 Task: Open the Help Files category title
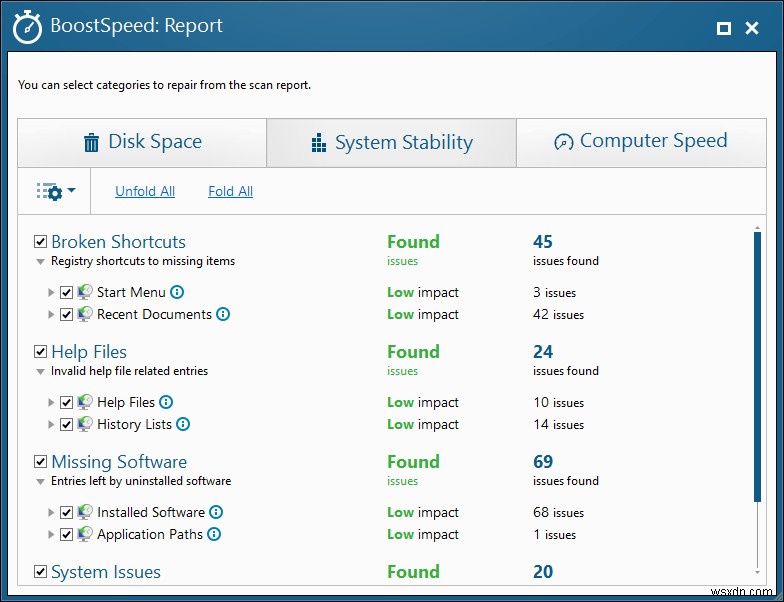[x=89, y=352]
